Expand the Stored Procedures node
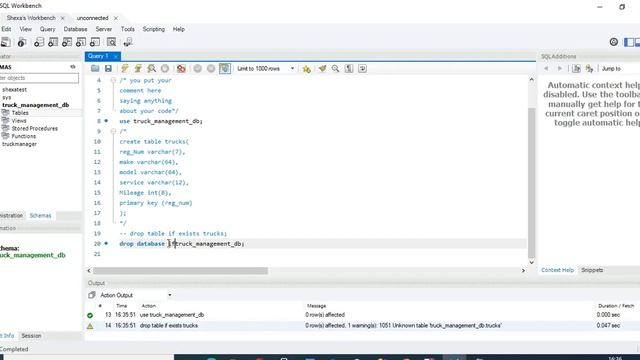Image resolution: width=640 pixels, height=360 pixels. pos(35,129)
